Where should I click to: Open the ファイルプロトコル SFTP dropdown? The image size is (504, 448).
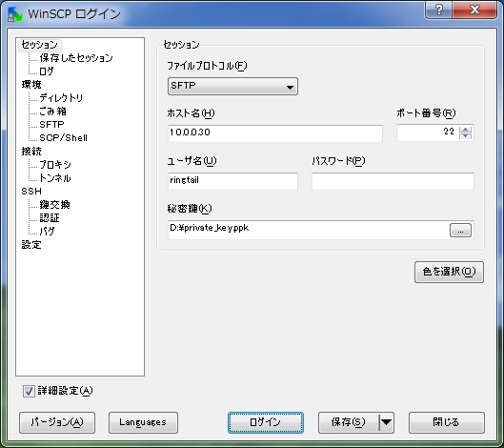232,86
